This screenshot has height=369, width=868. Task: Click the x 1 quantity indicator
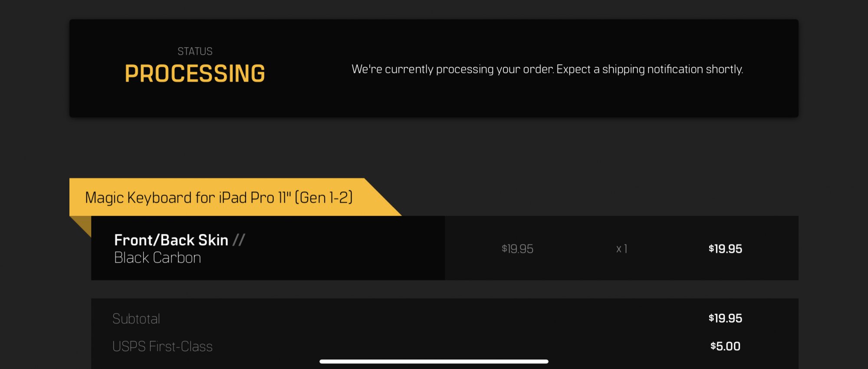[x=621, y=249]
